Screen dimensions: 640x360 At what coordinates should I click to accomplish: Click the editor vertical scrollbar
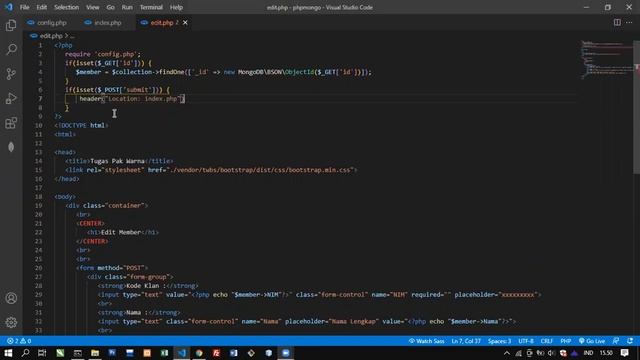(x=636, y=107)
